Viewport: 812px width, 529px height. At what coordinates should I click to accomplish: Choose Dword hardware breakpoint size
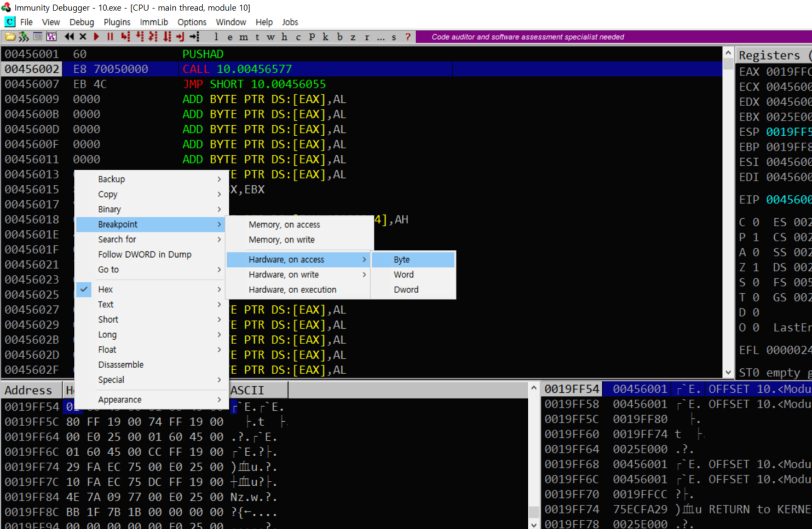413,290
